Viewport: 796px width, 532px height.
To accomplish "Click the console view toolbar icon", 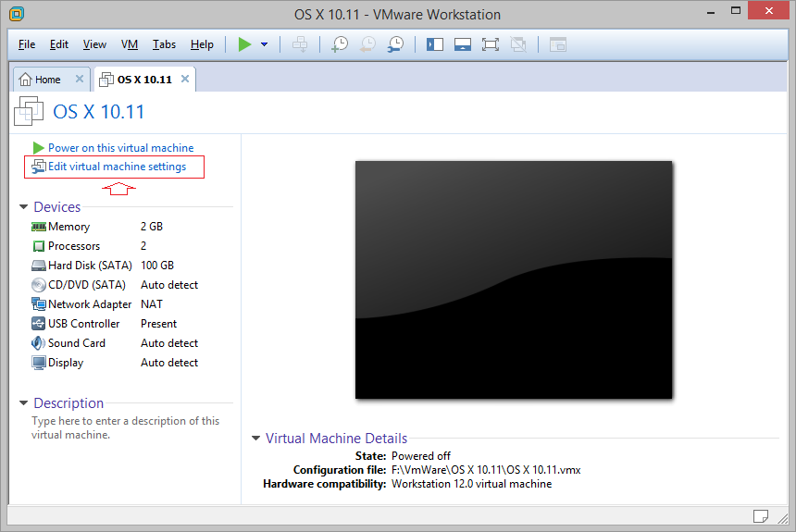I will click(558, 44).
